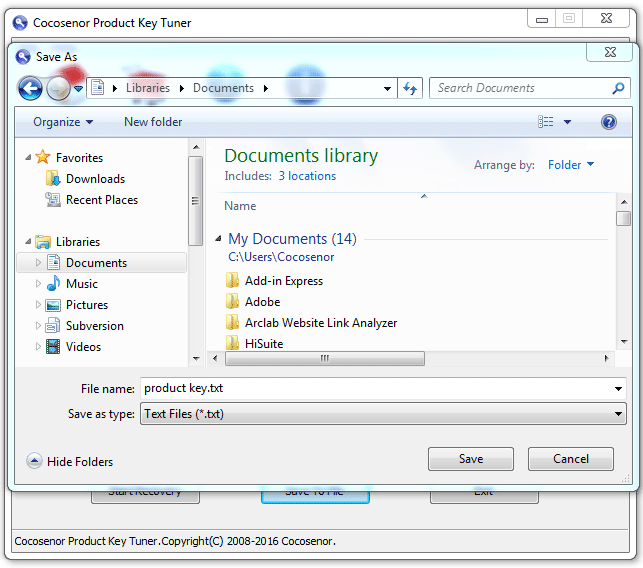This screenshot has height=568, width=643.
Task: Click the Hide Folders label
Action: 80,462
